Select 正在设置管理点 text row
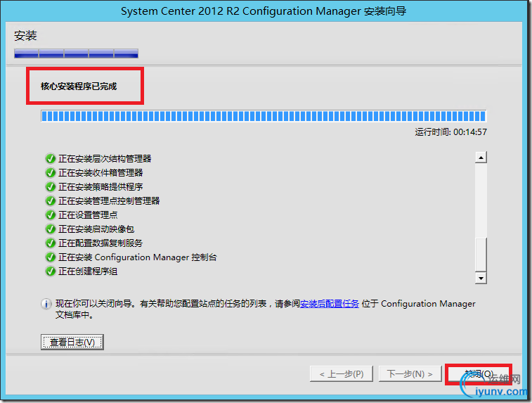The image size is (532, 403). [88, 215]
